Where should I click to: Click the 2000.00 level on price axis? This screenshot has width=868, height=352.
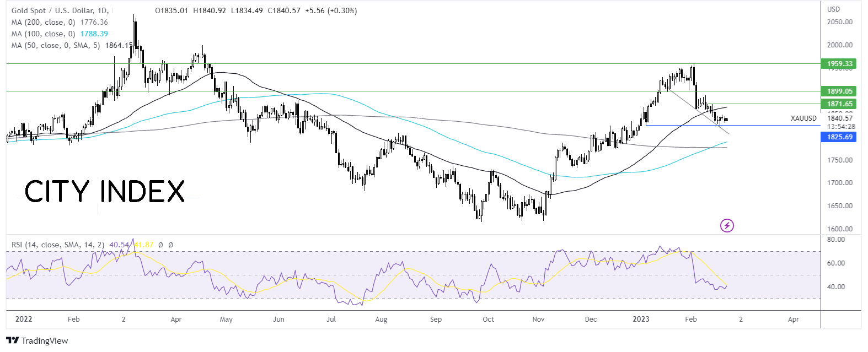[839, 45]
